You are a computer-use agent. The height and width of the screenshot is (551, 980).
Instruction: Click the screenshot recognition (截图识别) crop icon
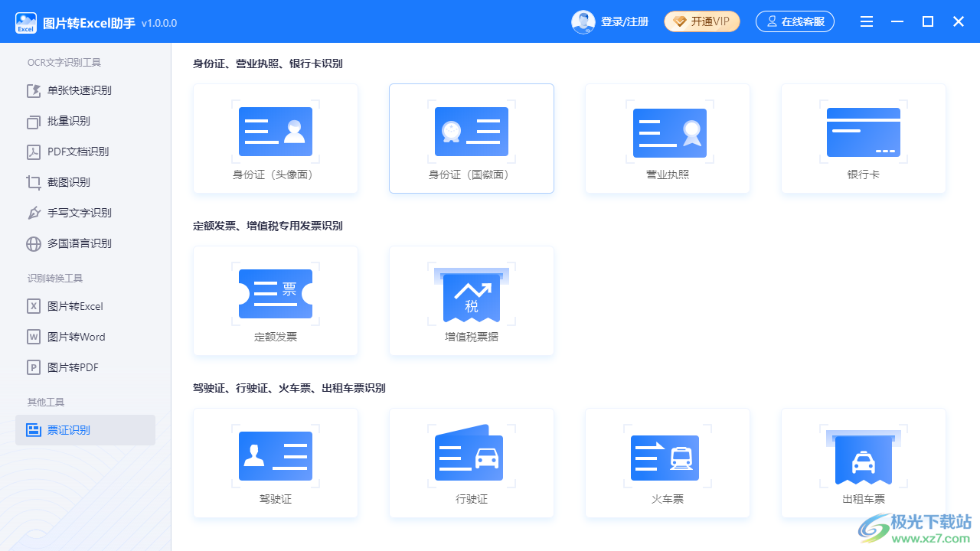tap(34, 182)
